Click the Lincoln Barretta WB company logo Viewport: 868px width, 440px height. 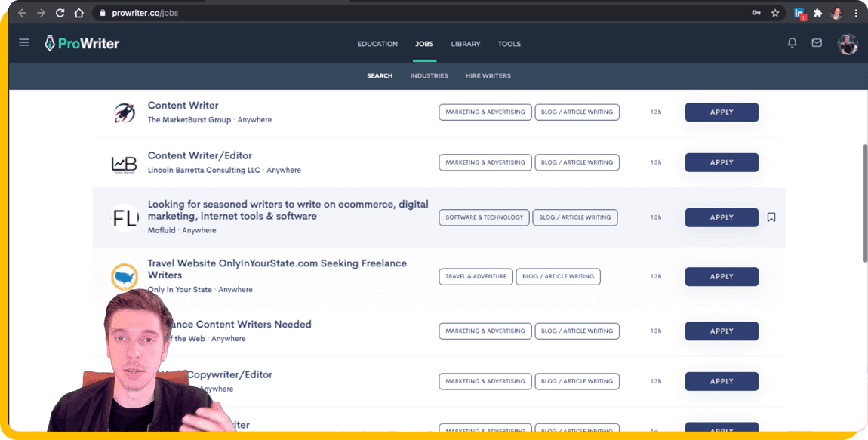tap(125, 162)
